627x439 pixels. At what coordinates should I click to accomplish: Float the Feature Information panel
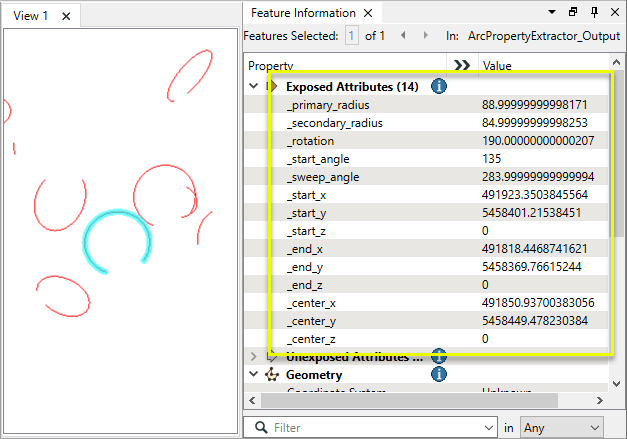point(573,13)
